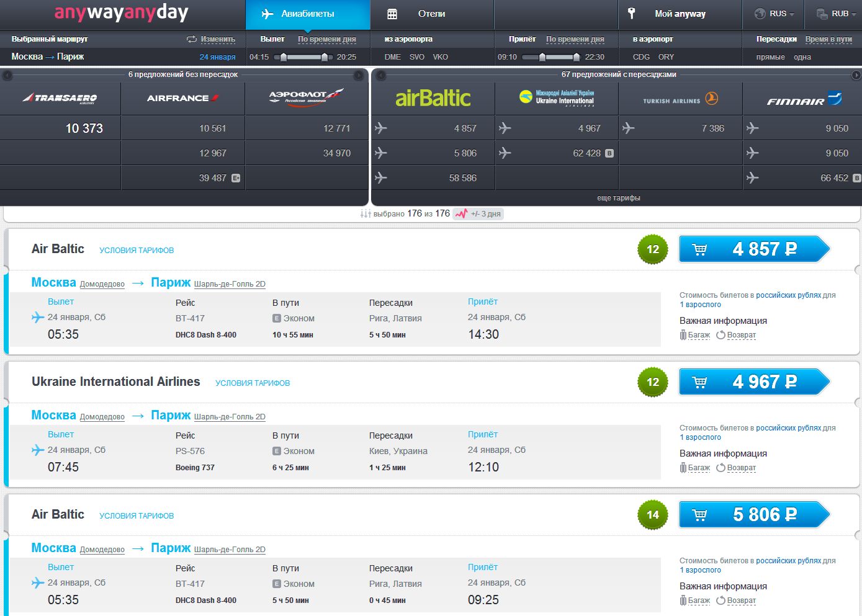Open the RUS language dropdown
The image size is (862, 616).
(774, 14)
